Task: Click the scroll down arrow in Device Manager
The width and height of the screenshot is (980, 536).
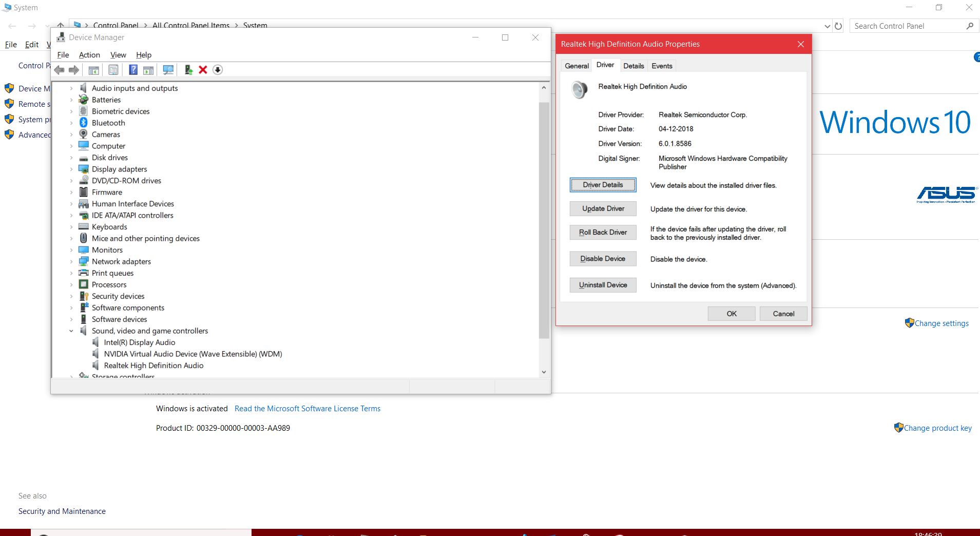Action: (544, 372)
